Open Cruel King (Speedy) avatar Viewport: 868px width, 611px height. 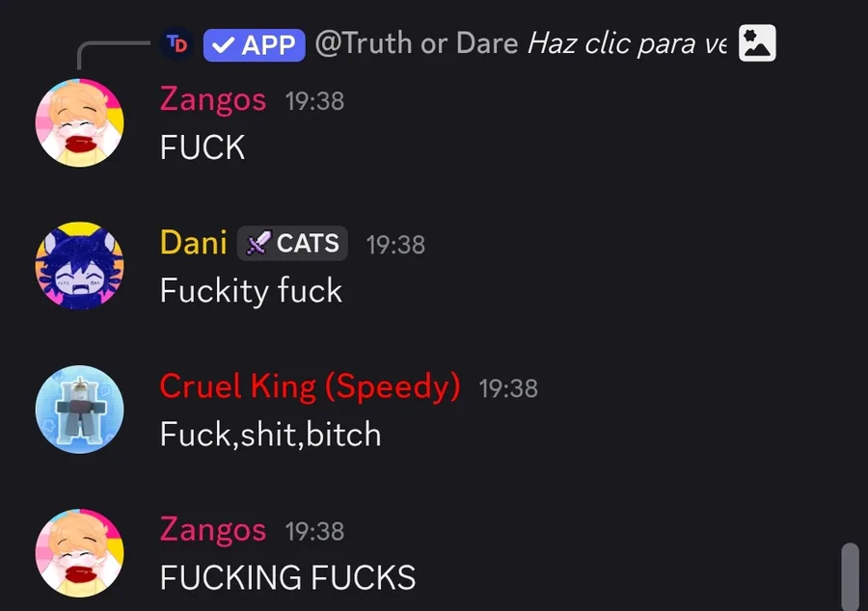pyautogui.click(x=80, y=410)
